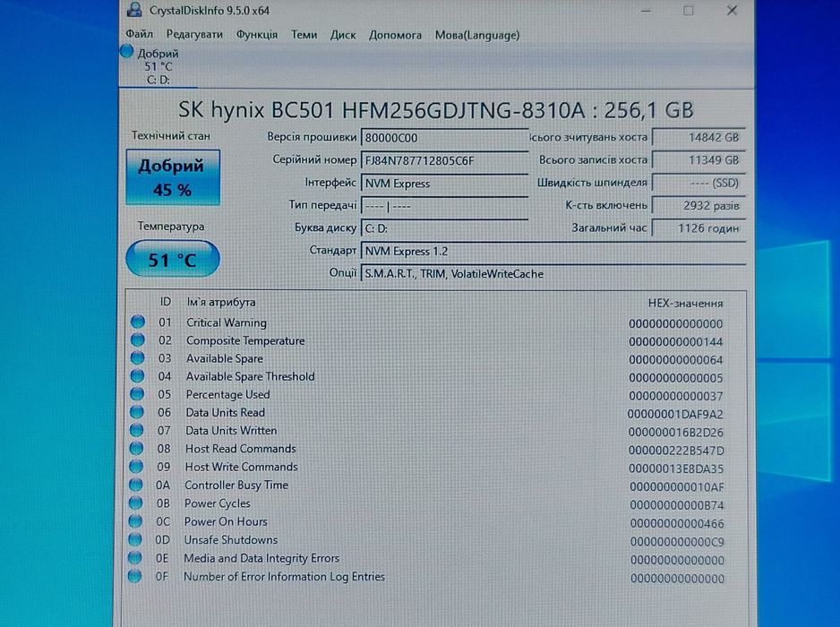Select the Percentage Used attribute name

pos(227,394)
